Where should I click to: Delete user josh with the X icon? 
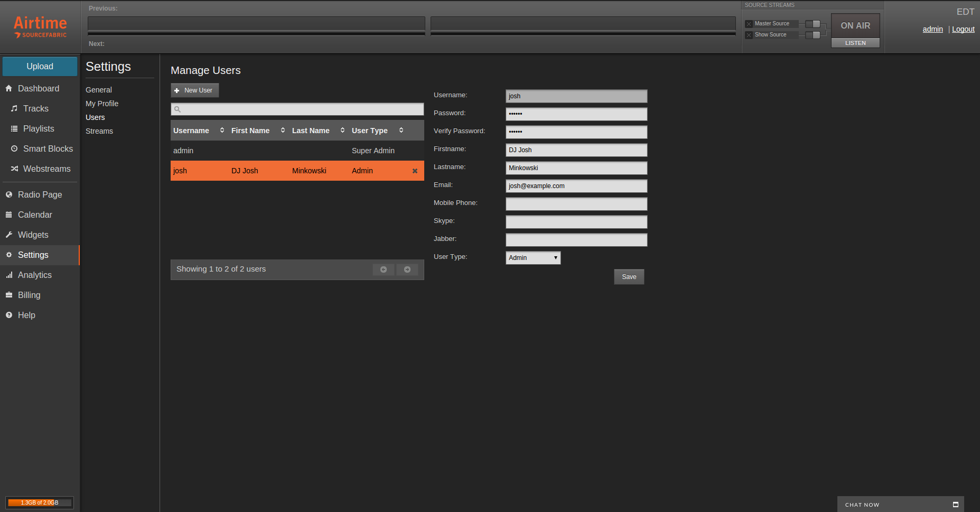[415, 171]
